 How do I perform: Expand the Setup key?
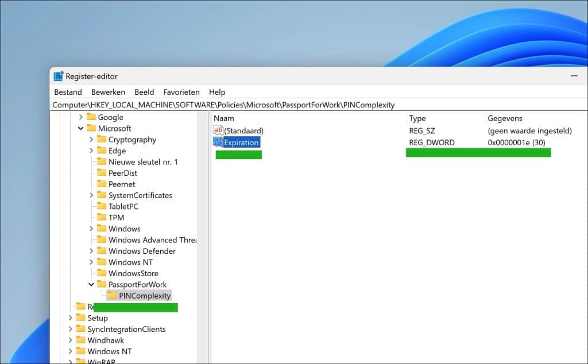point(70,318)
